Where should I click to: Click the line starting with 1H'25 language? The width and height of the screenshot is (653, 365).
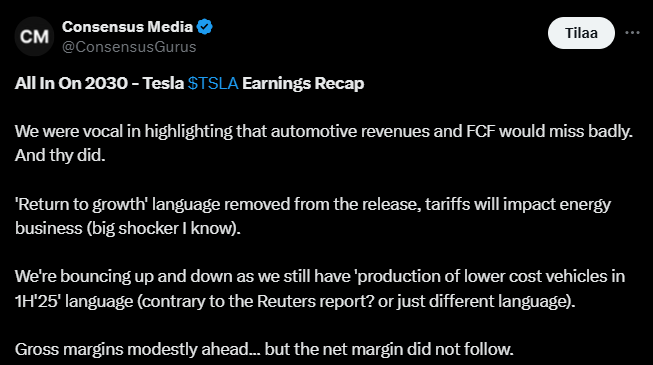click(295, 301)
